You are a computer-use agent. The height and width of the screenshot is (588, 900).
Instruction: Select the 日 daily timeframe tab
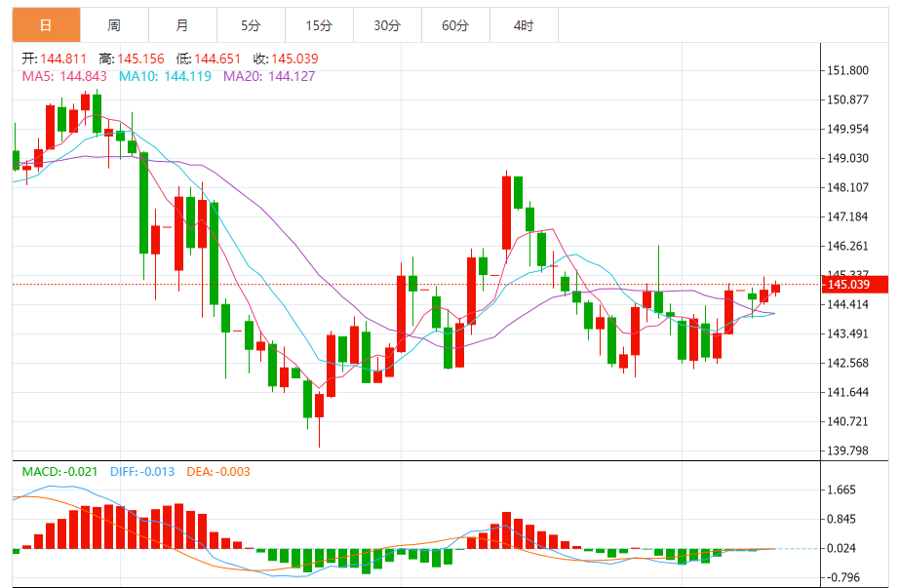click(x=46, y=25)
